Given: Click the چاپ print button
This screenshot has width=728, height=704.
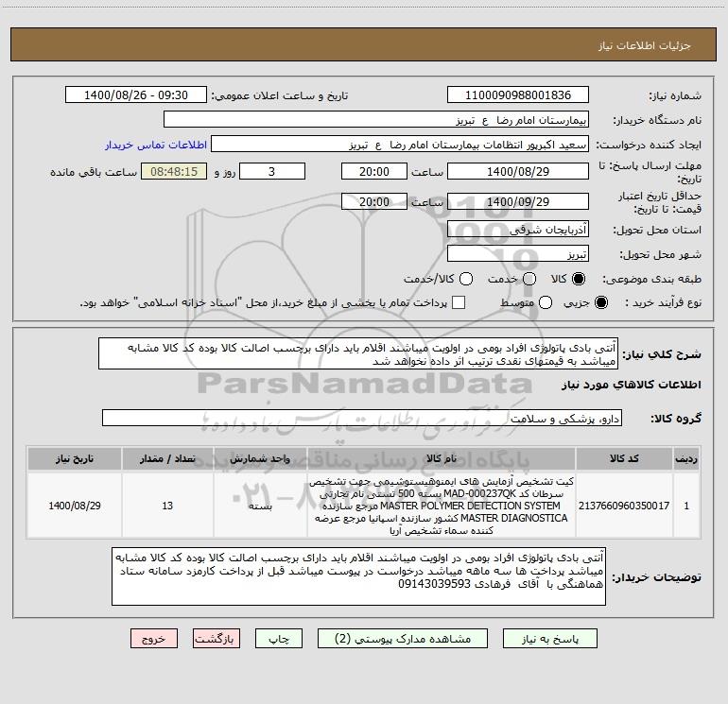Looking at the screenshot, I should pos(279,639).
